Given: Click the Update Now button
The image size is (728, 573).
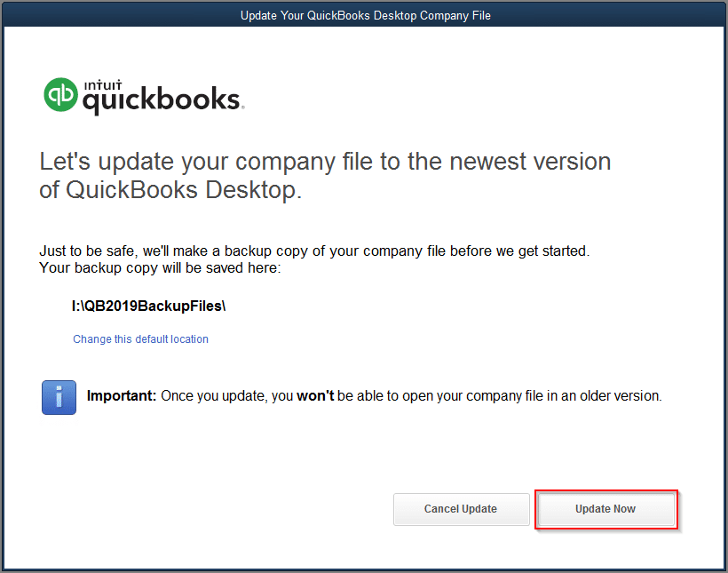Looking at the screenshot, I should (605, 509).
